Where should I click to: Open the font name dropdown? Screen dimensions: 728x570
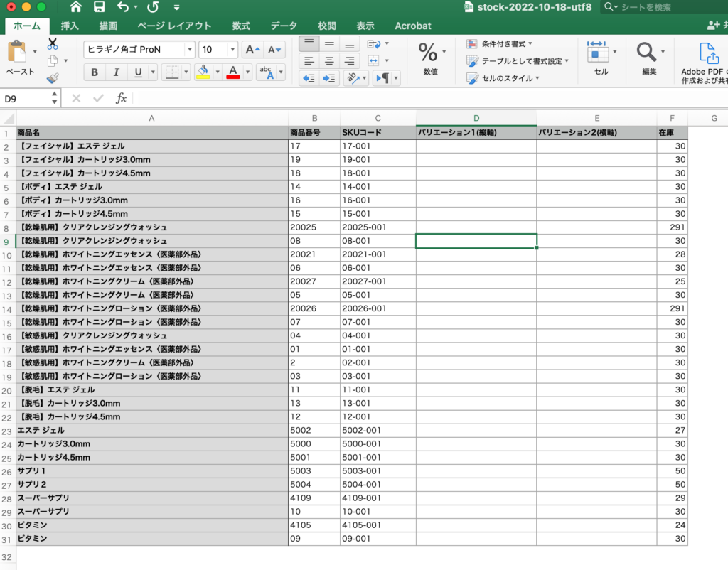pos(190,49)
